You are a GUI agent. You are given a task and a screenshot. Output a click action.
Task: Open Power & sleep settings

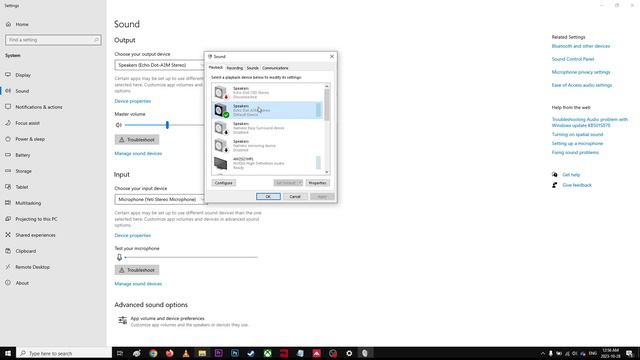pos(30,139)
